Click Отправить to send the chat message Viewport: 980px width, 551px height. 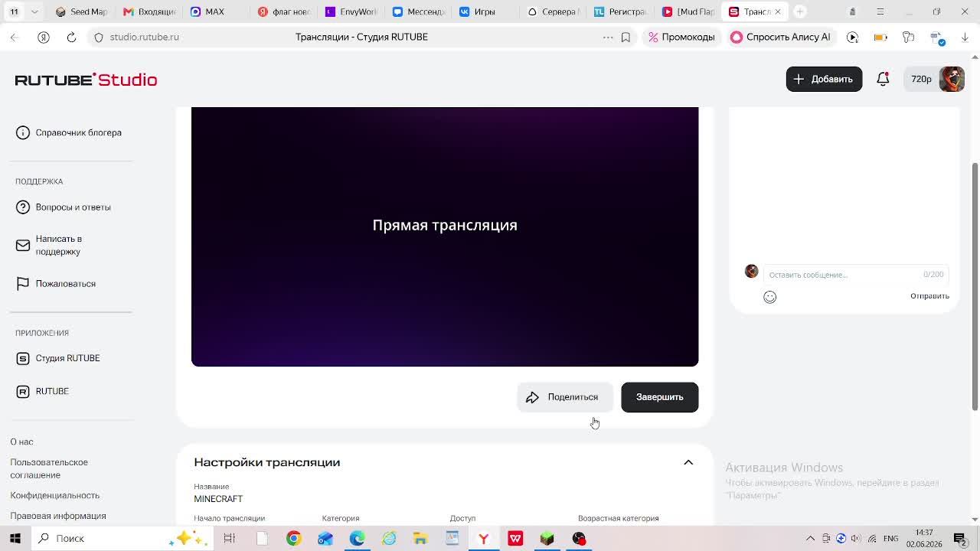[x=929, y=296]
